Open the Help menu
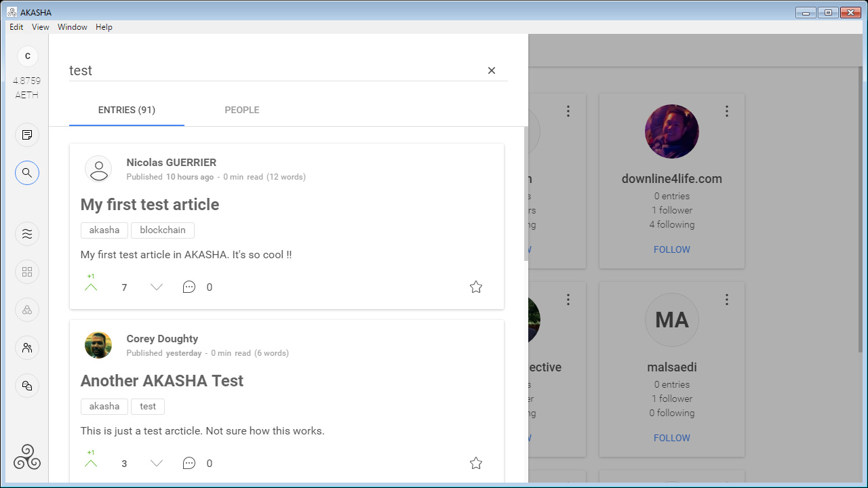This screenshot has height=488, width=868. [x=104, y=27]
